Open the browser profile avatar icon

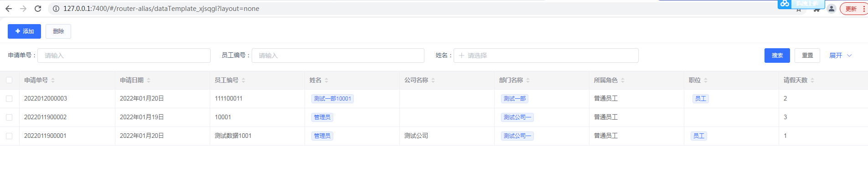[x=831, y=9]
